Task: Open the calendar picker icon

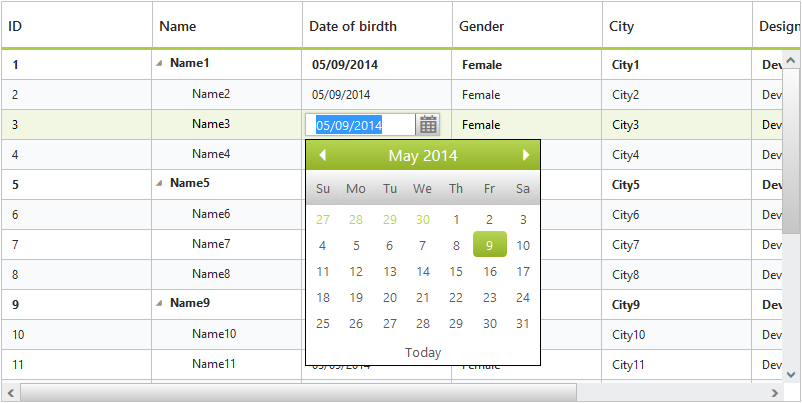Action: pos(428,125)
